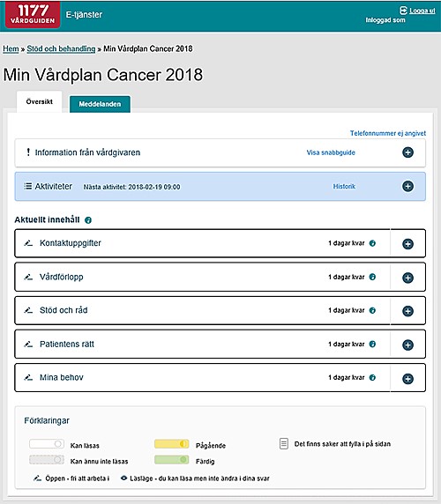Click the Kan läsas toggle in legend
Viewport: 441px width, 504px height.
click(47, 444)
